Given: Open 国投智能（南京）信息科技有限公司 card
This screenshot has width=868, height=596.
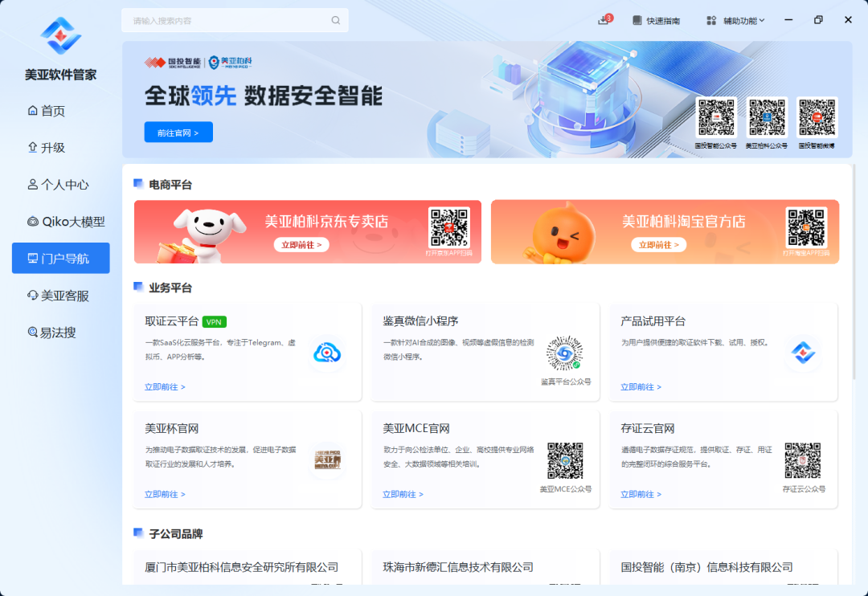Looking at the screenshot, I should [723, 567].
